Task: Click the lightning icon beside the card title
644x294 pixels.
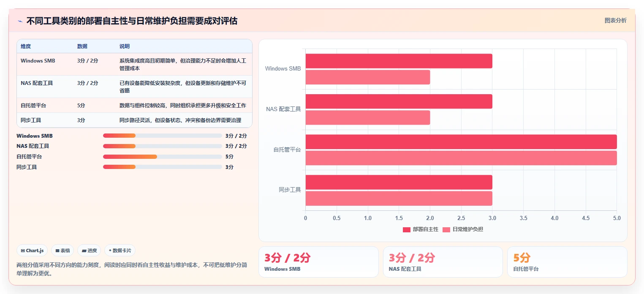Action: point(20,21)
